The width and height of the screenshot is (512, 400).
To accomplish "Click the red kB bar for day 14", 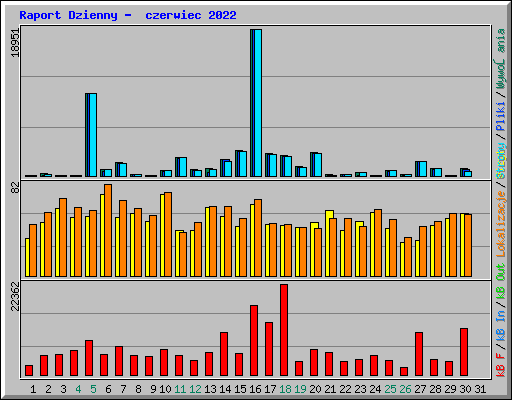I will click(224, 354).
